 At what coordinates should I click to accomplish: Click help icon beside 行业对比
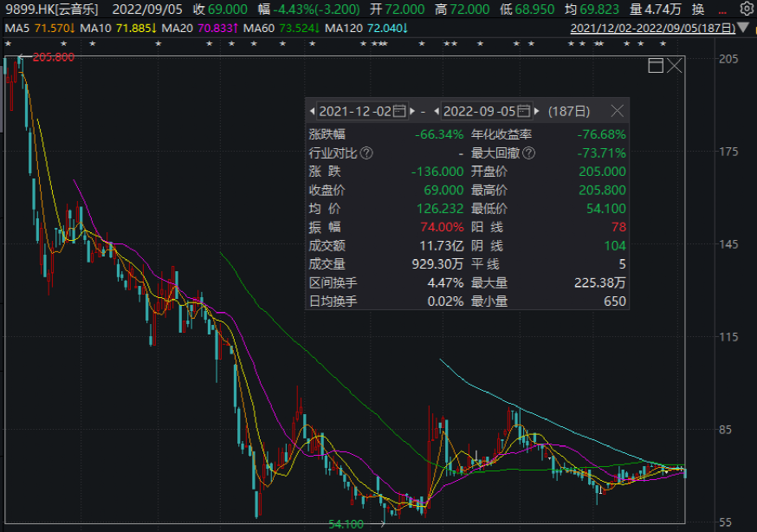tap(366, 153)
